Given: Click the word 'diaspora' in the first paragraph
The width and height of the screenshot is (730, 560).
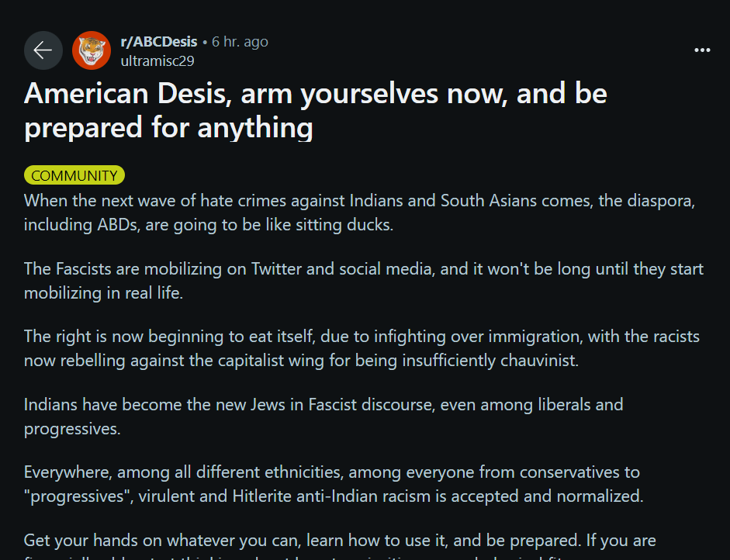Looking at the screenshot, I should click(x=661, y=201).
